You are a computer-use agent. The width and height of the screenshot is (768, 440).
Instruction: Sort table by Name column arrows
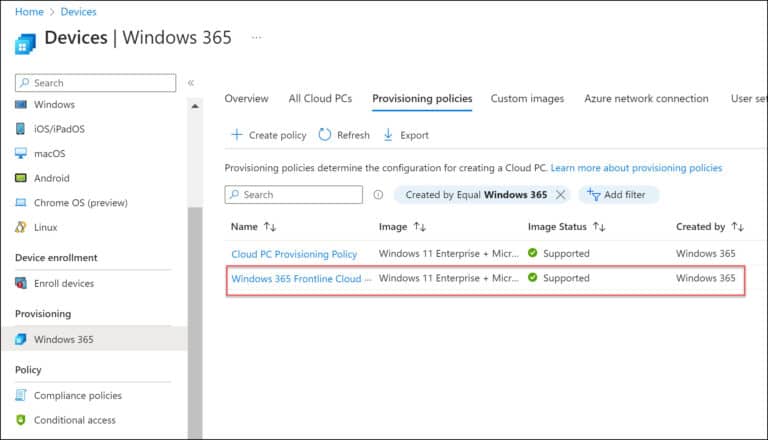(270, 226)
